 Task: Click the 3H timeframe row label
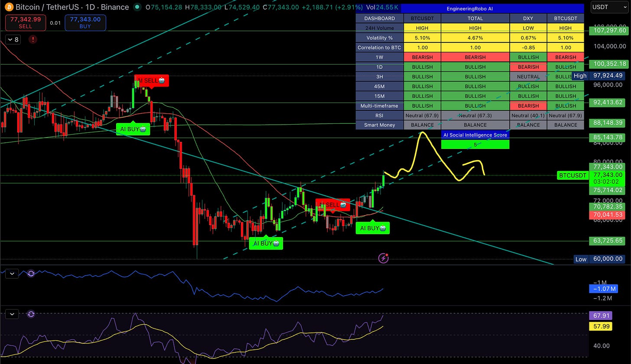[380, 77]
